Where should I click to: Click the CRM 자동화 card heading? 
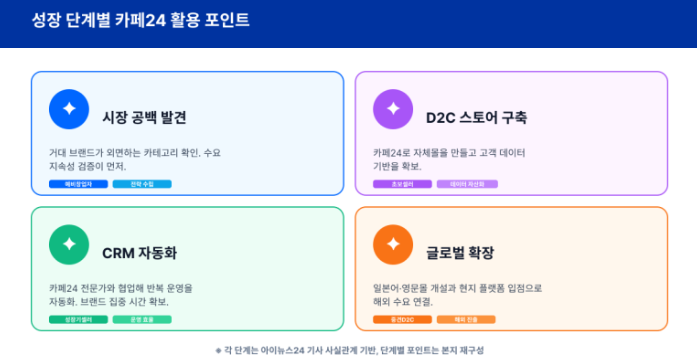pyautogui.click(x=140, y=253)
